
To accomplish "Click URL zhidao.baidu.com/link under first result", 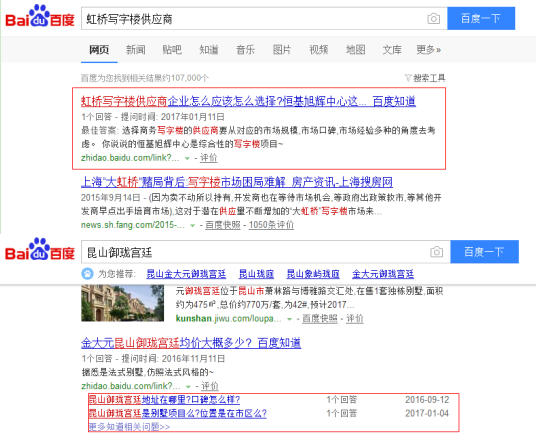I will click(x=130, y=158).
